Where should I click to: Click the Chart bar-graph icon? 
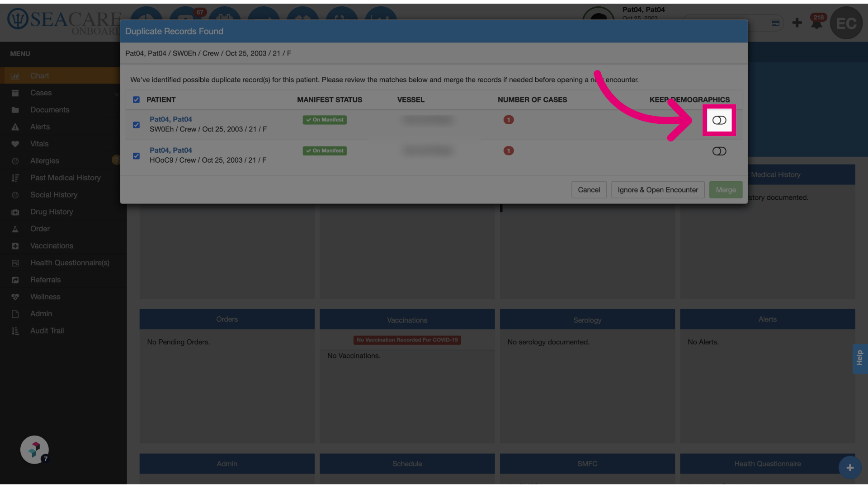[15, 76]
